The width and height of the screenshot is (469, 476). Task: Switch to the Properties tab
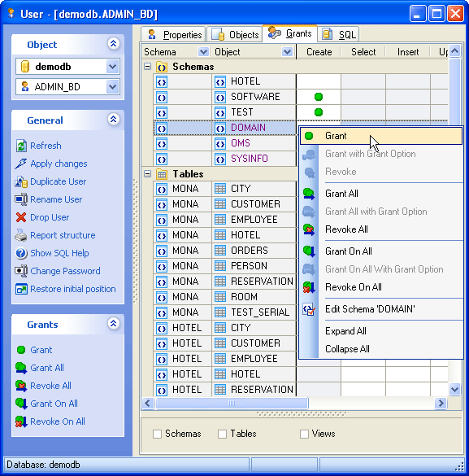pos(174,35)
